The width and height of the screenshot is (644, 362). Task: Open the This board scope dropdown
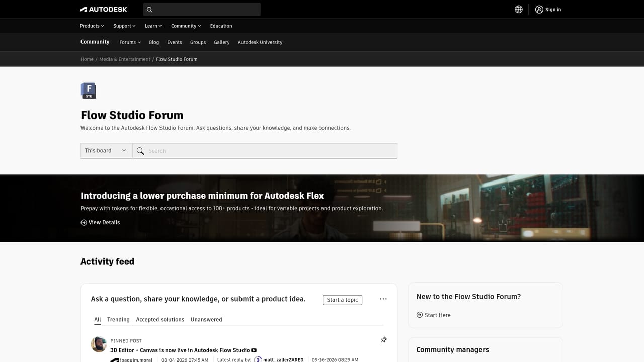tap(107, 151)
